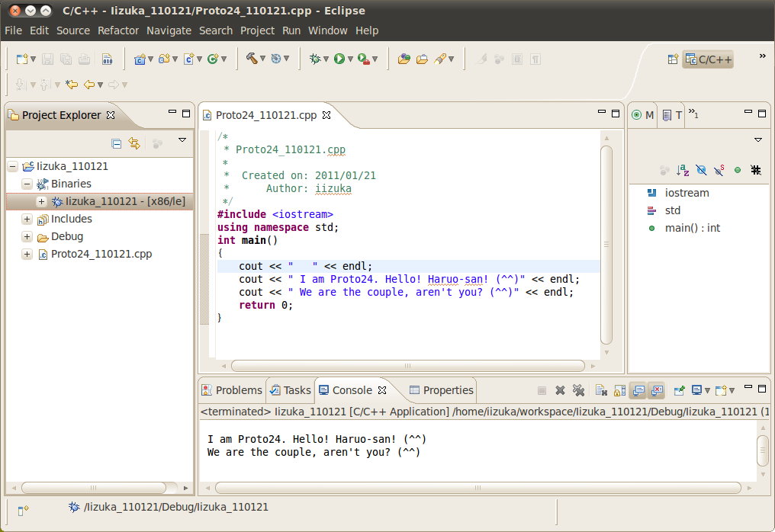Open the Navigate menu
This screenshot has height=532, width=775.
click(x=169, y=30)
